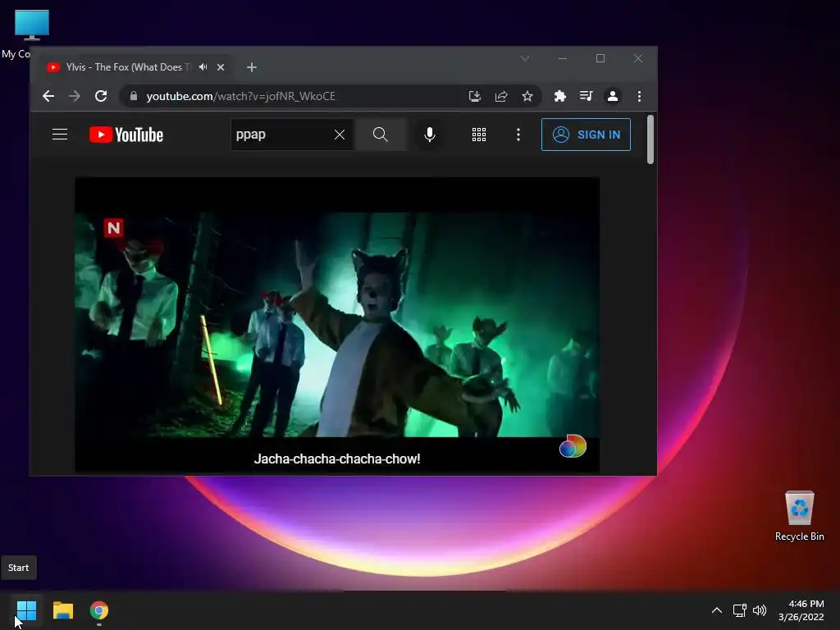Click the page vertical scrollbar
840x630 pixels.
651,139
